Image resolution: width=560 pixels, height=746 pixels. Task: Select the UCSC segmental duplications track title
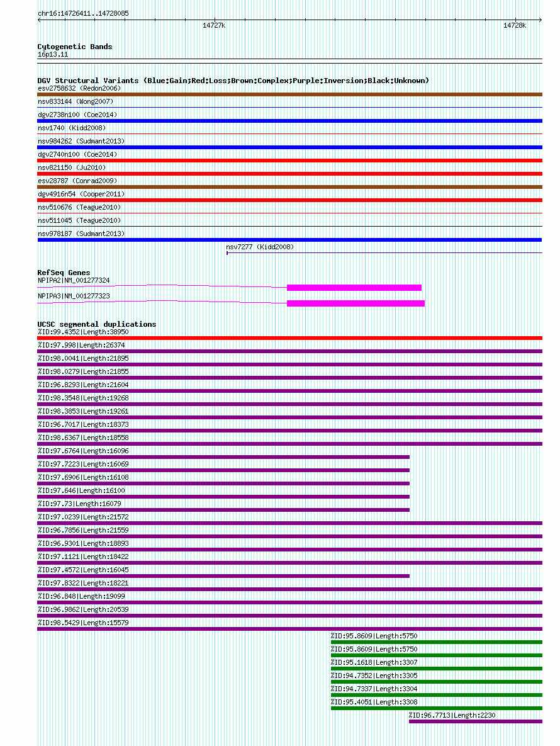[97, 324]
